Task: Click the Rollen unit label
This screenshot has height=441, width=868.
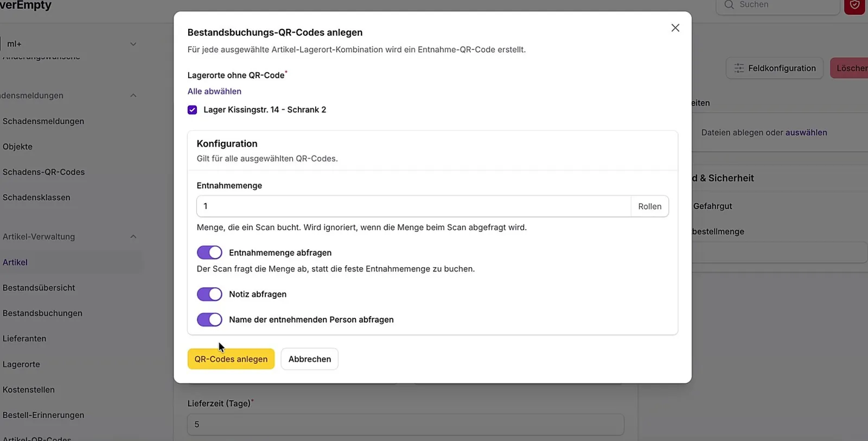Action: (x=650, y=206)
